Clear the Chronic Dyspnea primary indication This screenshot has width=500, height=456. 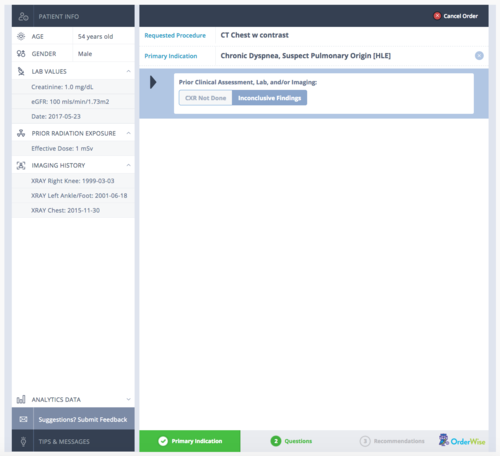point(479,56)
